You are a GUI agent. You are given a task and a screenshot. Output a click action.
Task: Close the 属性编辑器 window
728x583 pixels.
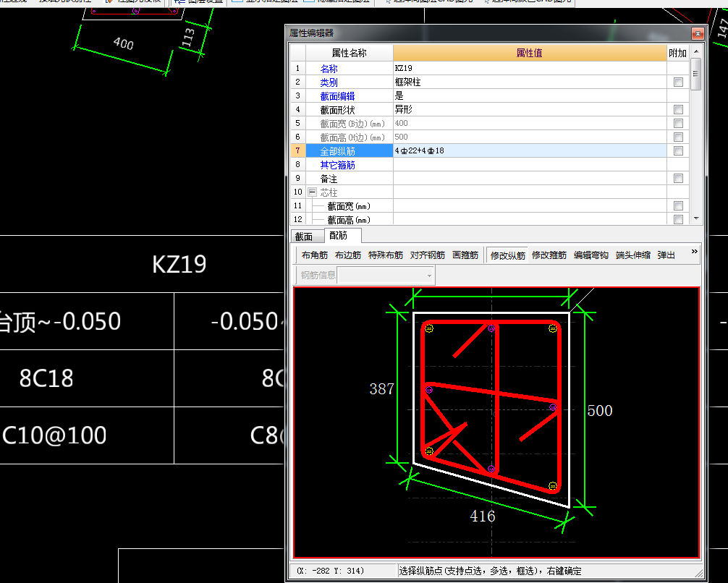(x=698, y=33)
